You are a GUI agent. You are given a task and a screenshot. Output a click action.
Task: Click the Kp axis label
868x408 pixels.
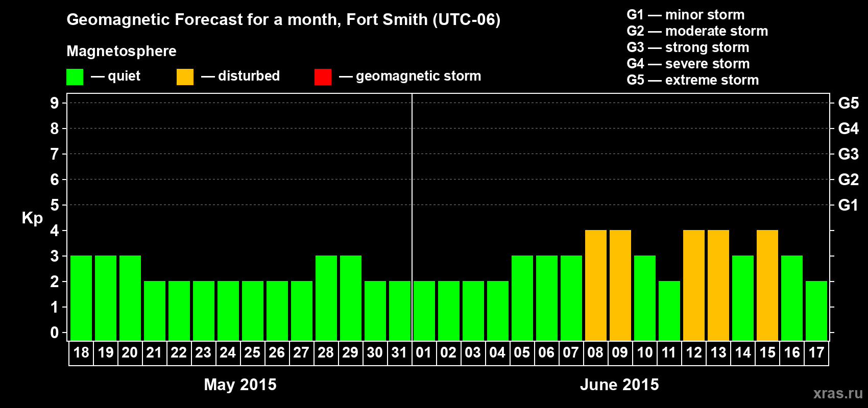[x=32, y=218]
